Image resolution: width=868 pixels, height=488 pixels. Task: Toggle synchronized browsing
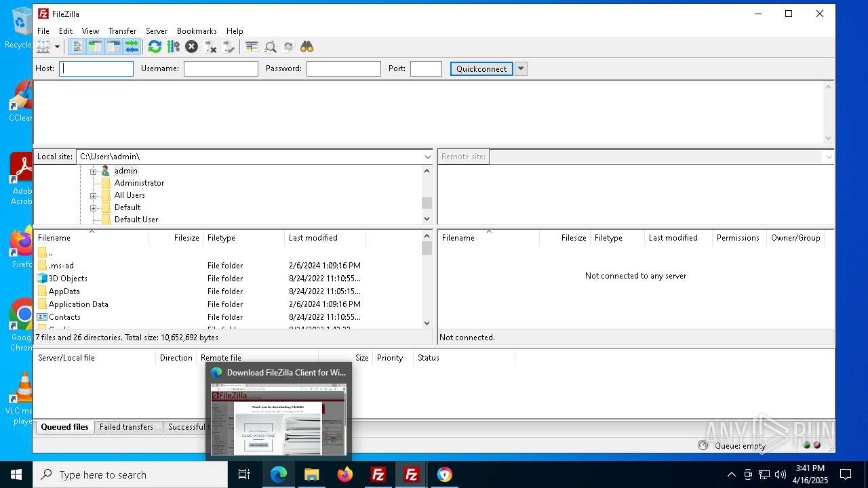tap(288, 47)
